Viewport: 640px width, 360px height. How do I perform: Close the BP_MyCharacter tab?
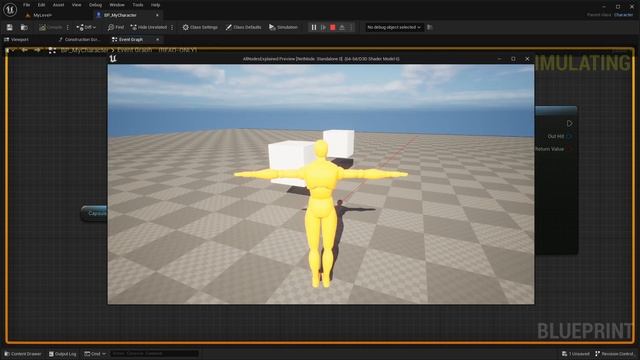point(157,15)
